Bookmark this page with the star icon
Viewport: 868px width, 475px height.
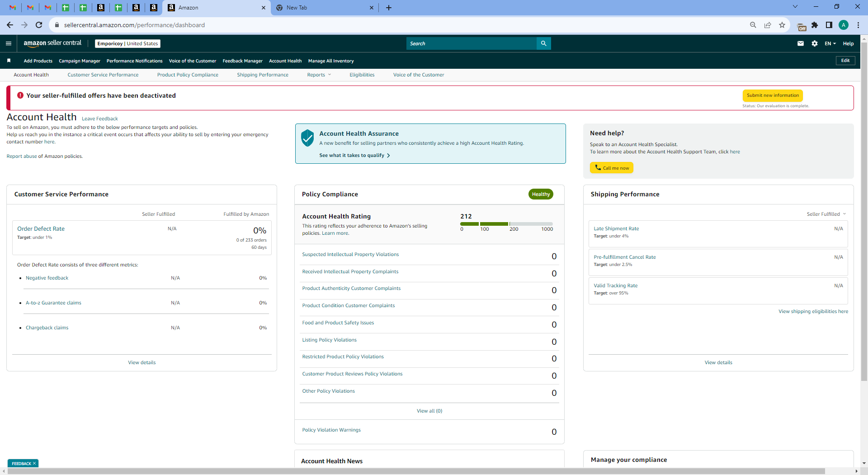coord(782,25)
